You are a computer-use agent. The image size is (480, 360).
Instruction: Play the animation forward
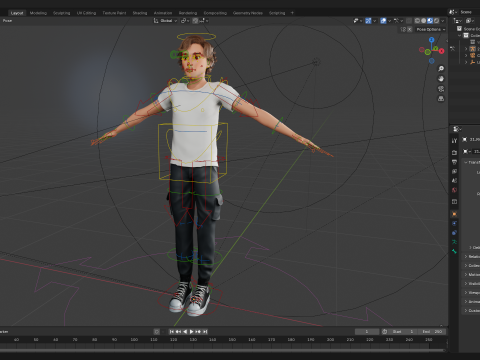coord(192,332)
